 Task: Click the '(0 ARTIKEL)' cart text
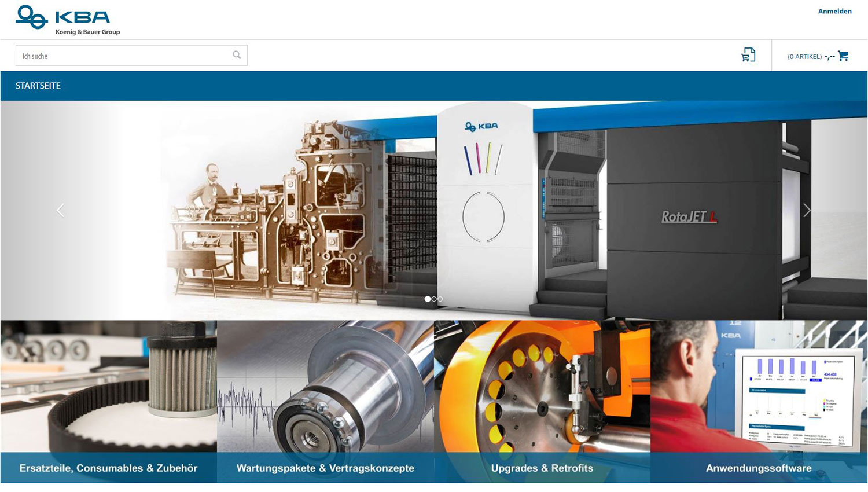[804, 57]
